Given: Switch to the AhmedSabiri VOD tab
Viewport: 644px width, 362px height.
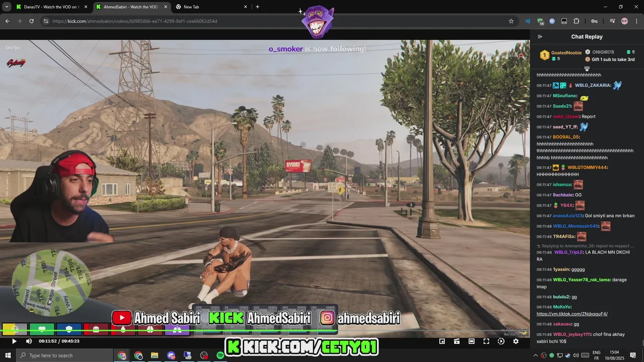Looking at the screenshot, I should point(131,7).
